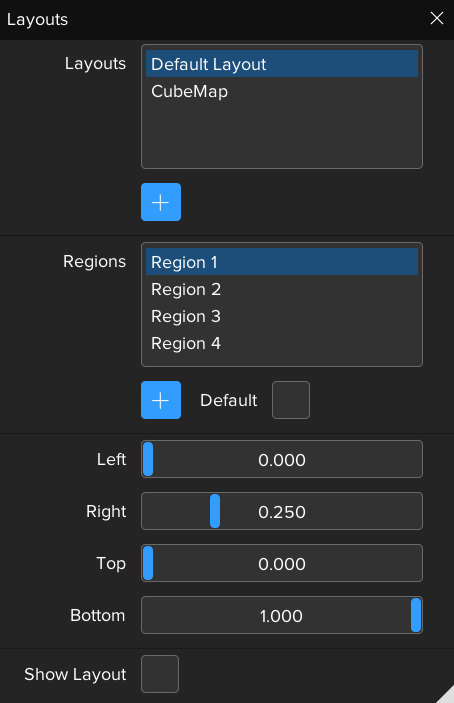Select Default Layout in layouts list
Image resolution: width=454 pixels, height=703 pixels.
(282, 64)
